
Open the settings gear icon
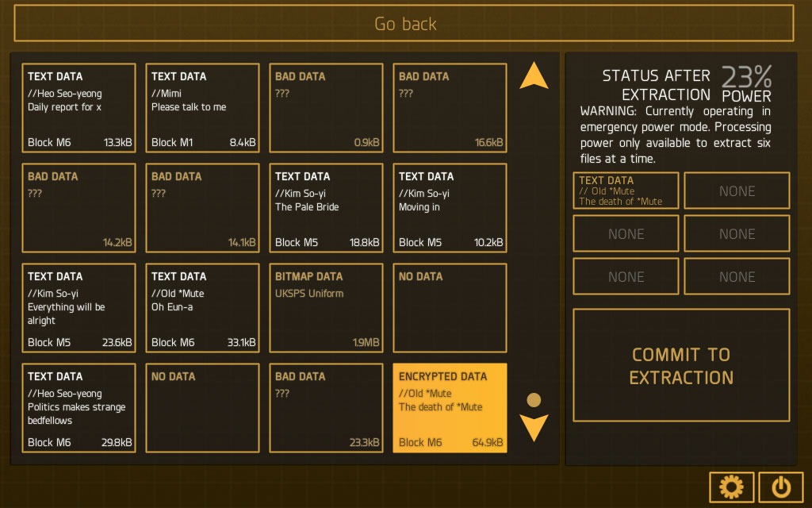click(x=732, y=487)
